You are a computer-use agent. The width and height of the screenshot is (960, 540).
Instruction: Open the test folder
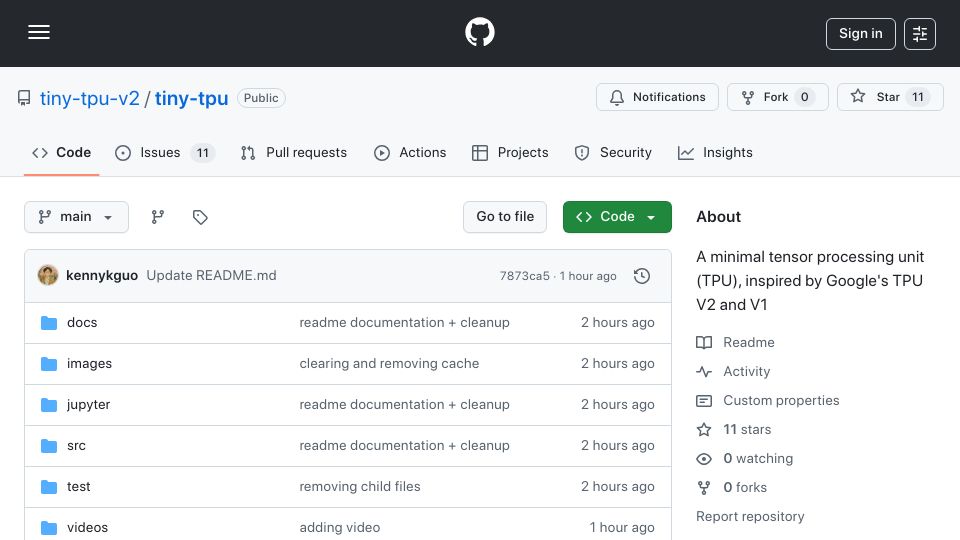(78, 487)
